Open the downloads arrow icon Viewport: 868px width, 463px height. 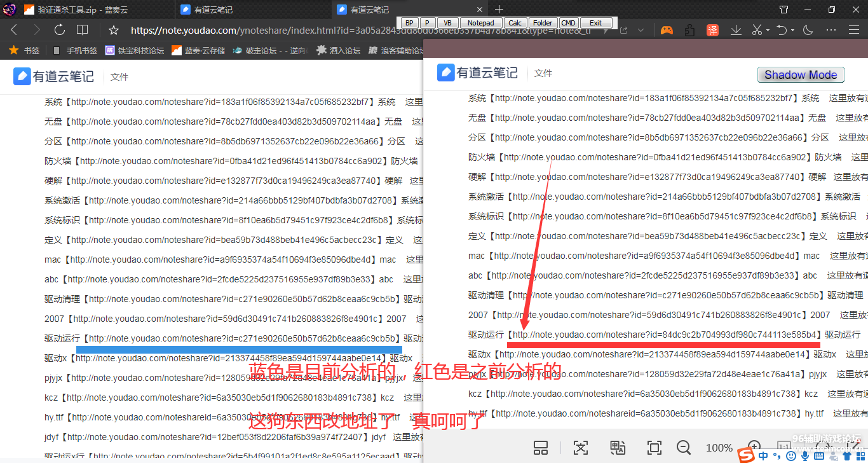coord(736,30)
